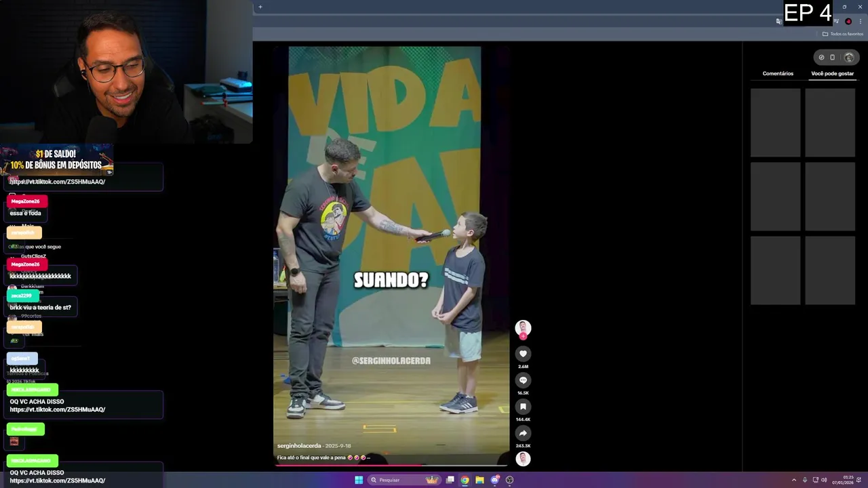Open TikTok coin icon in top pill
Viewport: 868px width, 488px height.
pos(821,57)
